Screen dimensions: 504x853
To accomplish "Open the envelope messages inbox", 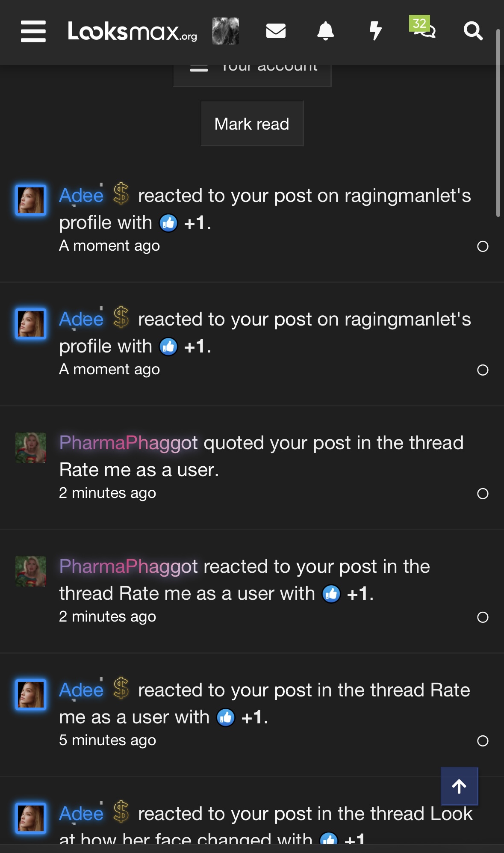I will (x=276, y=31).
